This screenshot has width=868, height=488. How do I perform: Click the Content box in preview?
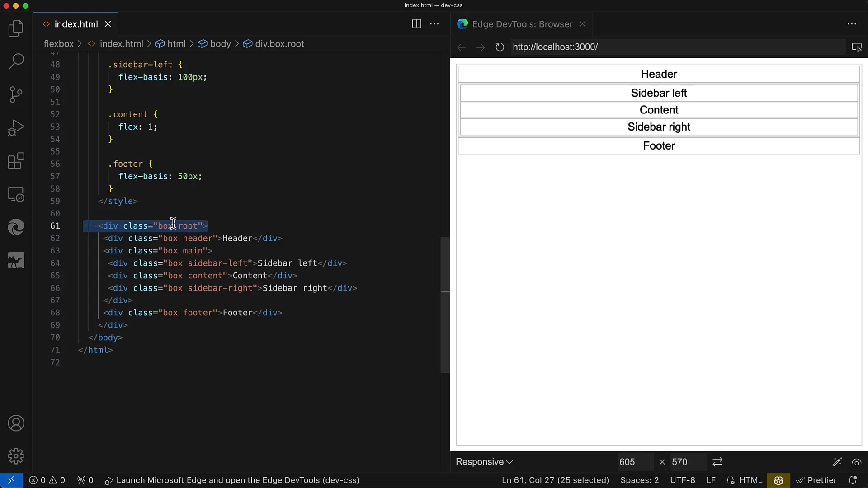659,110
